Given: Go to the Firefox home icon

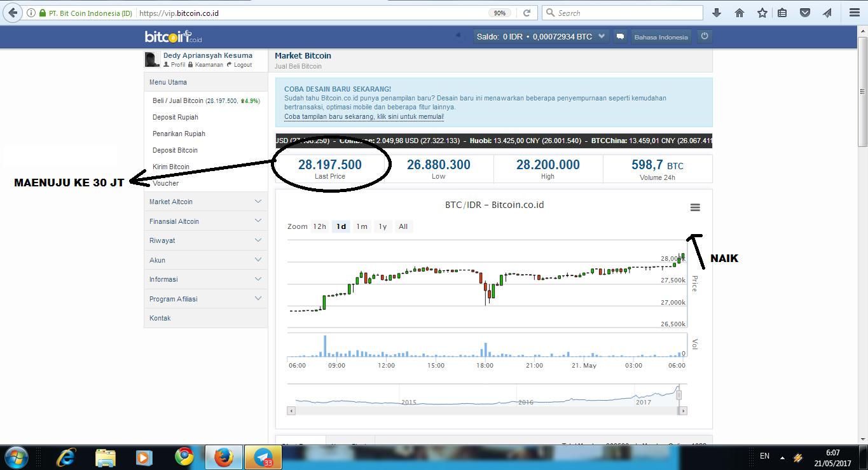Looking at the screenshot, I should click(x=739, y=13).
